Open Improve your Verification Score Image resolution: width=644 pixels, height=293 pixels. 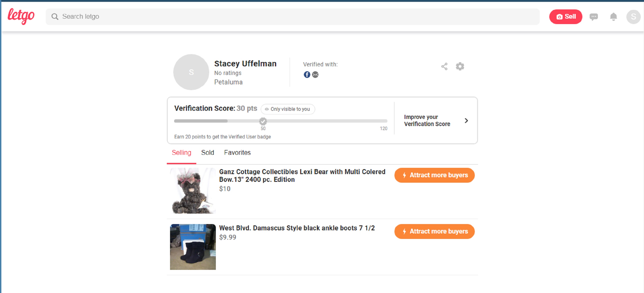(x=436, y=120)
